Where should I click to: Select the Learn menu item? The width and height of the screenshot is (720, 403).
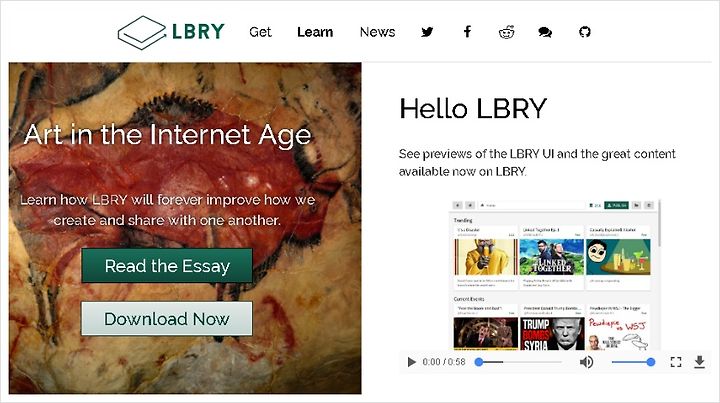coord(315,32)
